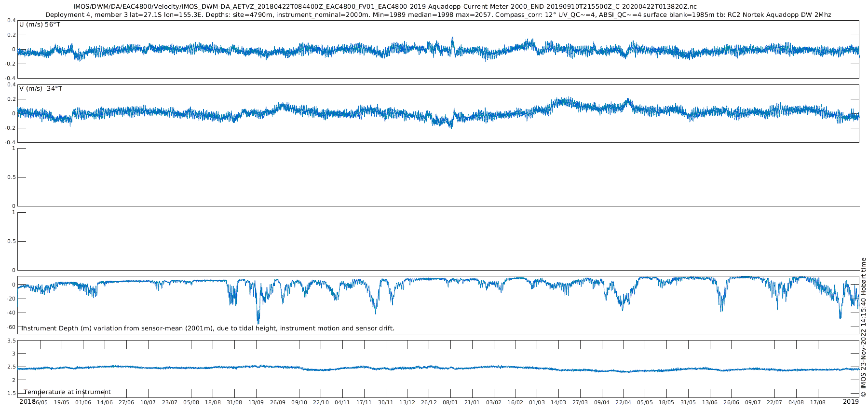Click the '09/04' date tick label

[x=602, y=402]
